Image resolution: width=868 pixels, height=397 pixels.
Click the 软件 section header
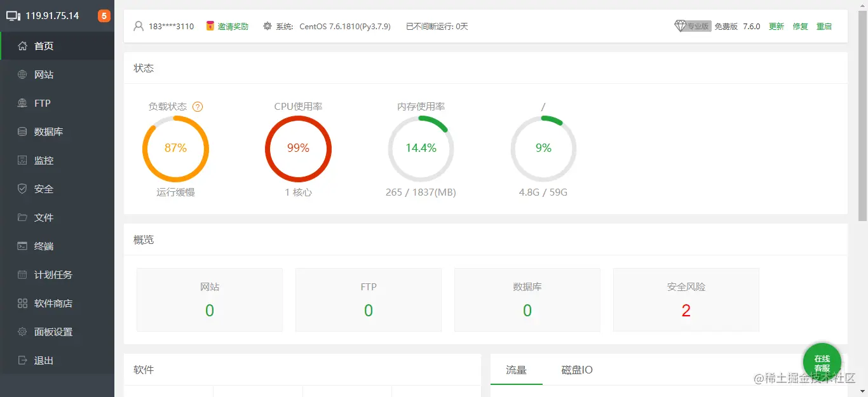[144, 370]
